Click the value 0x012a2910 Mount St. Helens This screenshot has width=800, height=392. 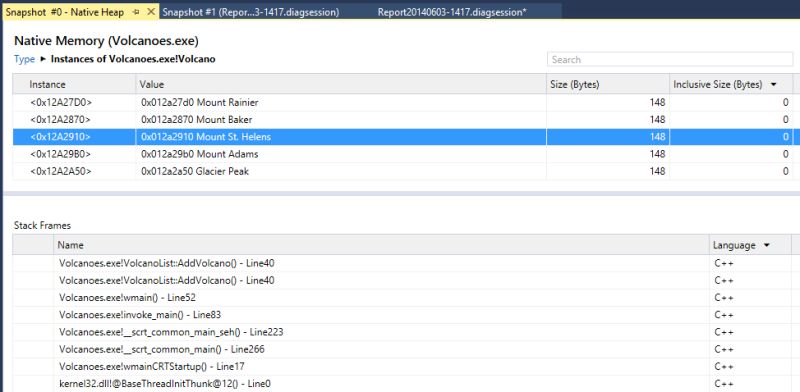pos(206,137)
